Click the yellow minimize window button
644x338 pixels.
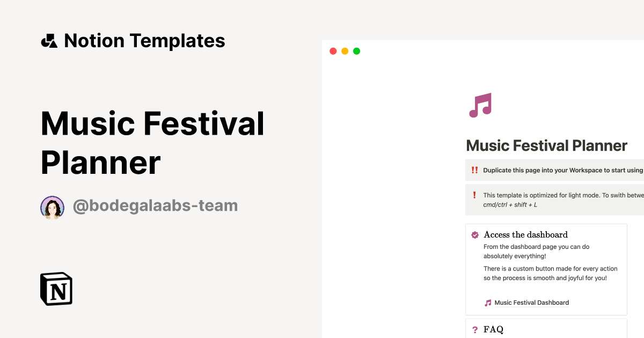345,51
